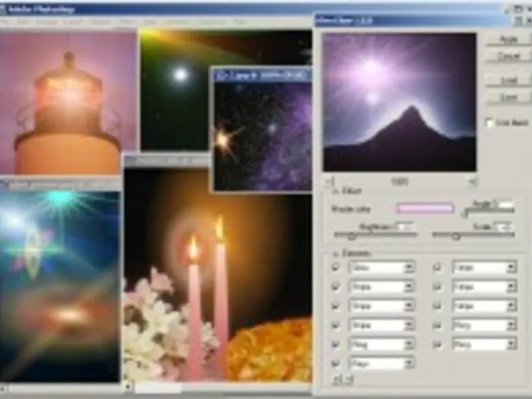Collapse the Elements section triangle
The width and height of the screenshot is (532, 399).
point(336,253)
